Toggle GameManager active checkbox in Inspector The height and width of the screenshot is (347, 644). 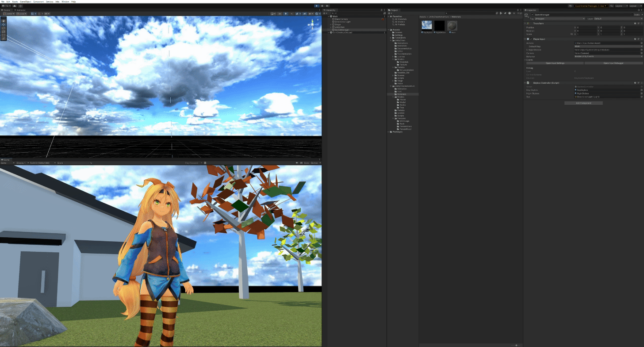[532, 15]
